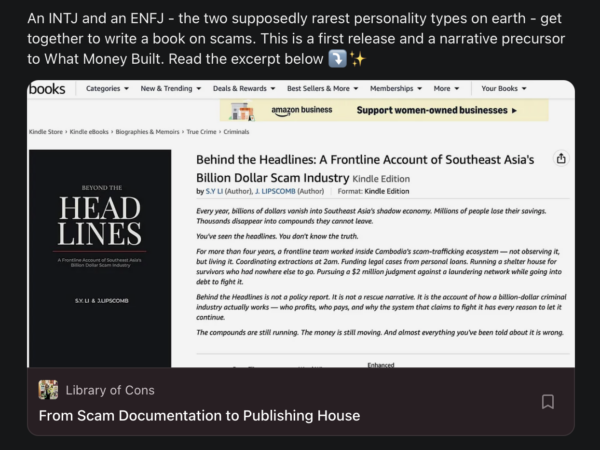Click the Amazon business storefront icon

242,111
